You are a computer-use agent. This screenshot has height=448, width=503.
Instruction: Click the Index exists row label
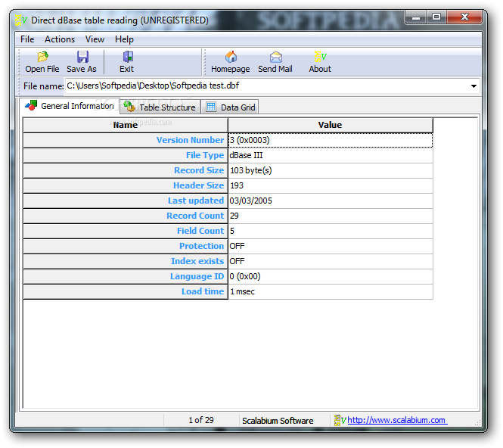tap(126, 261)
